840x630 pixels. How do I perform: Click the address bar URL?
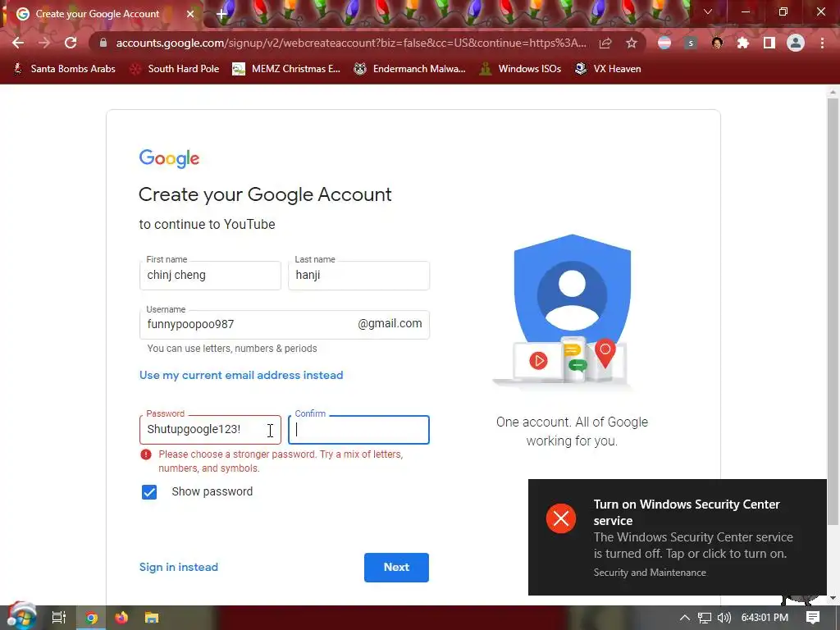point(351,43)
